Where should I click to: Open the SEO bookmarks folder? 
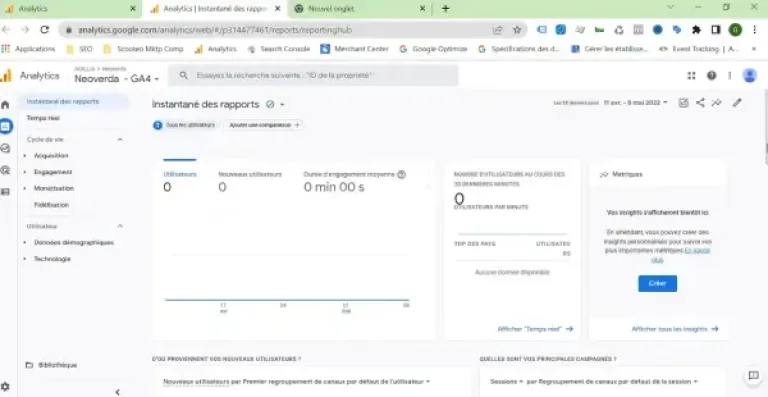coord(79,49)
